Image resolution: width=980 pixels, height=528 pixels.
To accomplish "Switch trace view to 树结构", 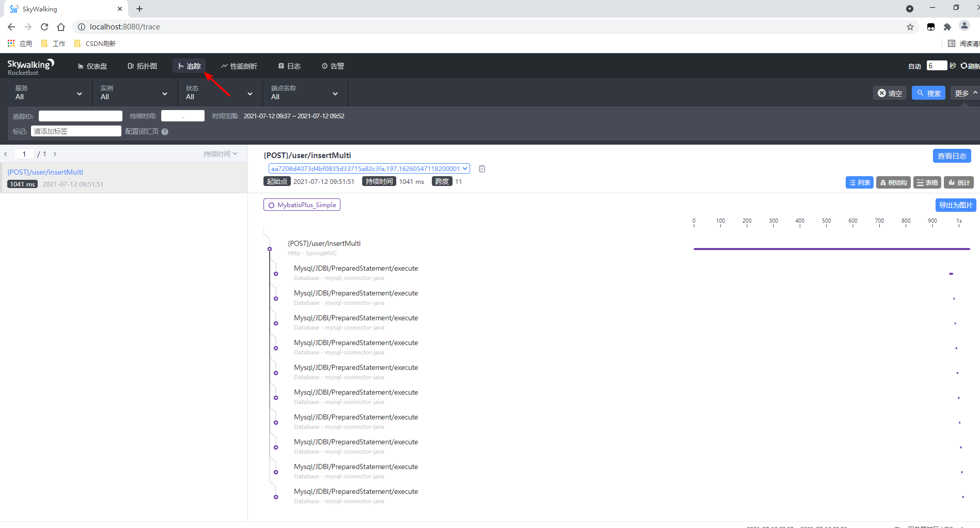I will 893,182.
